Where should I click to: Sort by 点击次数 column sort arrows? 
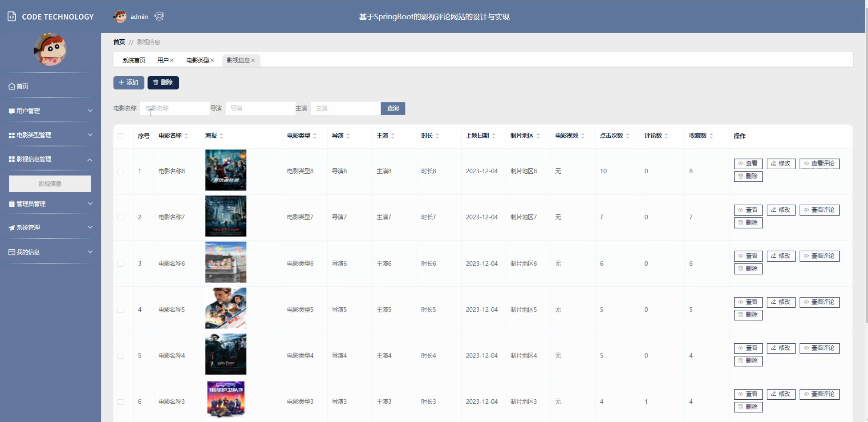(628, 136)
